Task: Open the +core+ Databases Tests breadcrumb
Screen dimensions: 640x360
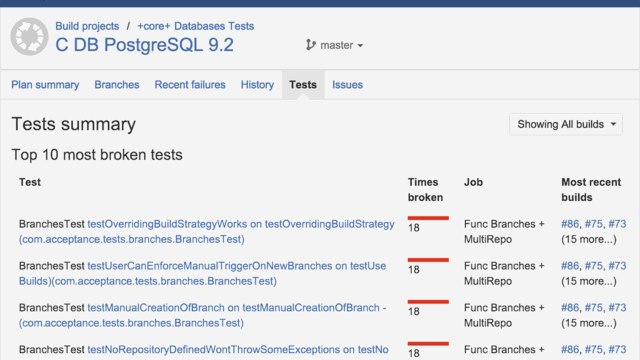Action: [x=196, y=26]
